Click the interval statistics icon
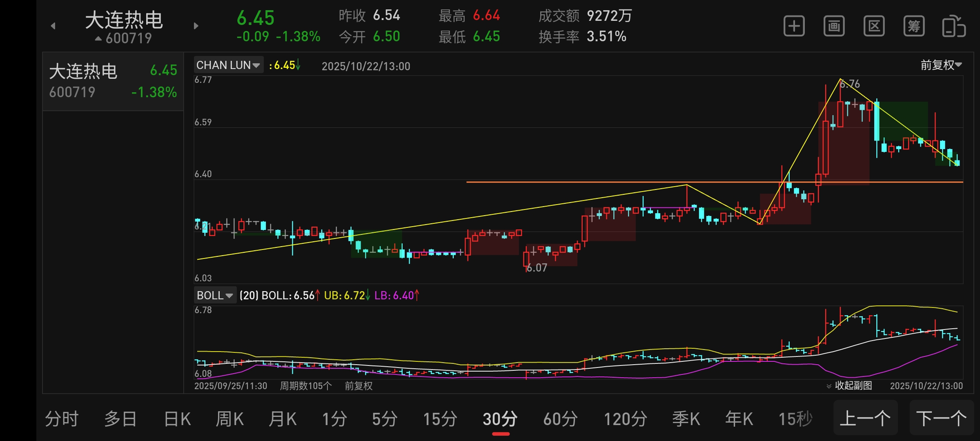 tap(874, 27)
